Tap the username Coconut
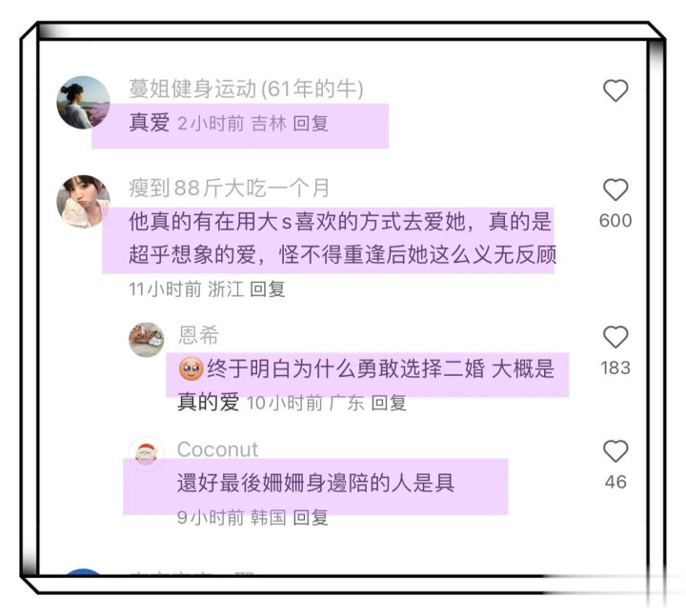The image size is (686, 616). [x=217, y=449]
